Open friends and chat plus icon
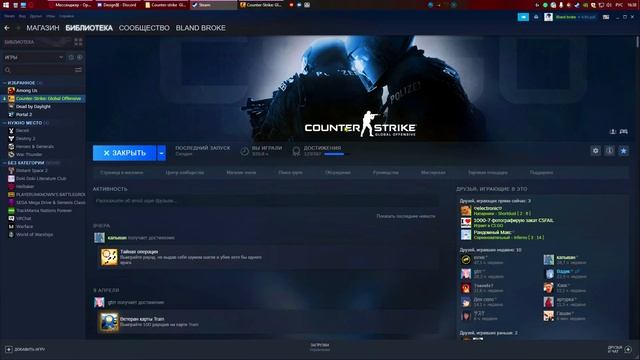Screen dimensions: 640x360 point(629,349)
